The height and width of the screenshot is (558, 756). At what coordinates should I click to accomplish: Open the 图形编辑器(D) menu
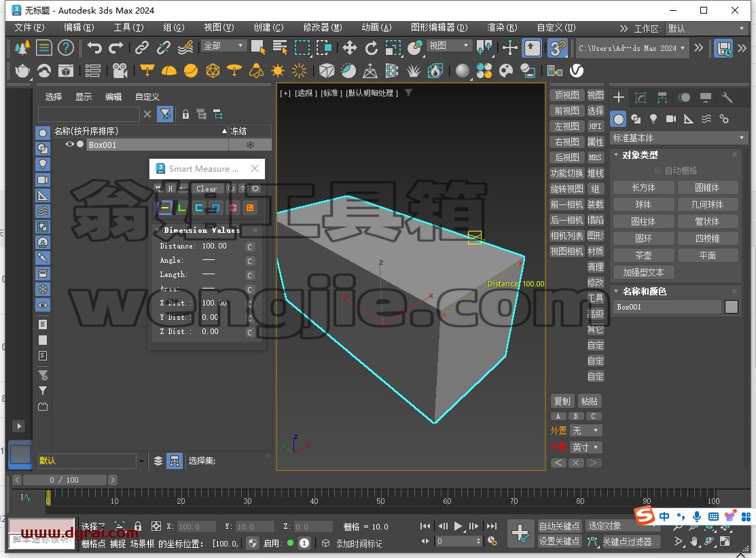click(x=439, y=27)
